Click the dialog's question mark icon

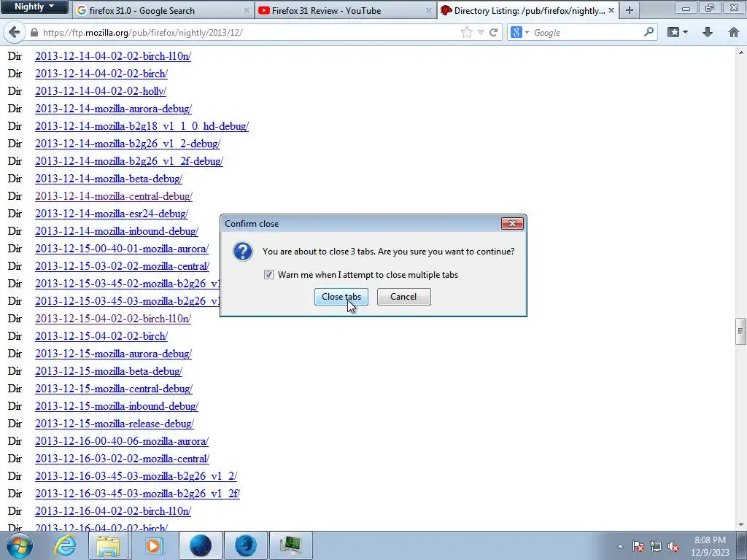point(243,252)
